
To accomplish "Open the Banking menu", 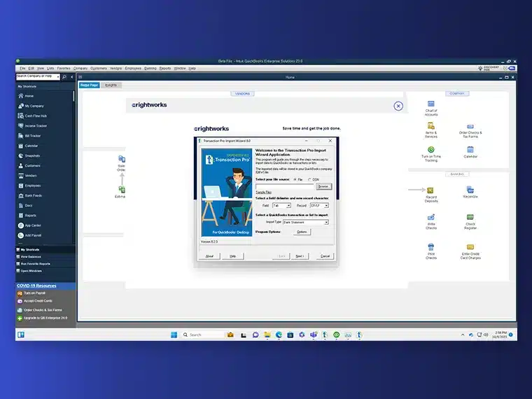I will click(150, 69).
